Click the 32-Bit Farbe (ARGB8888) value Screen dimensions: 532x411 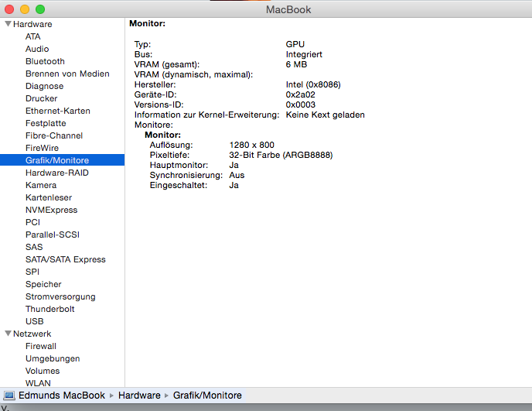coord(281,156)
